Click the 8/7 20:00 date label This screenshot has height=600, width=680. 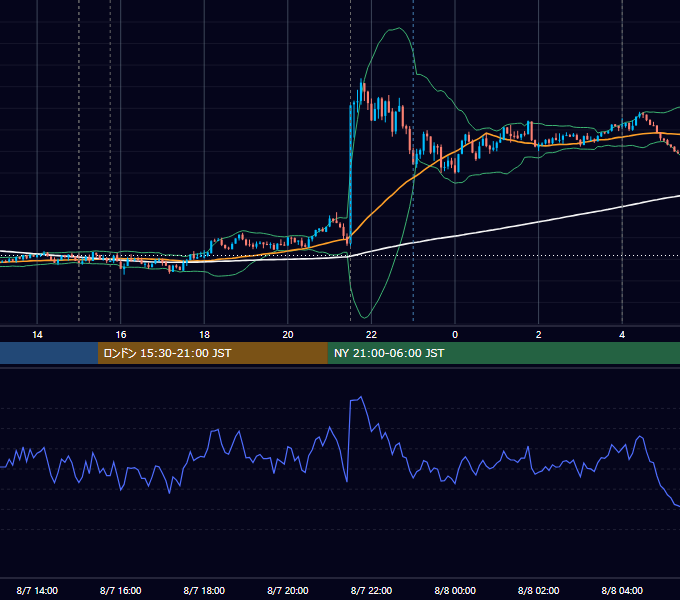click(288, 590)
